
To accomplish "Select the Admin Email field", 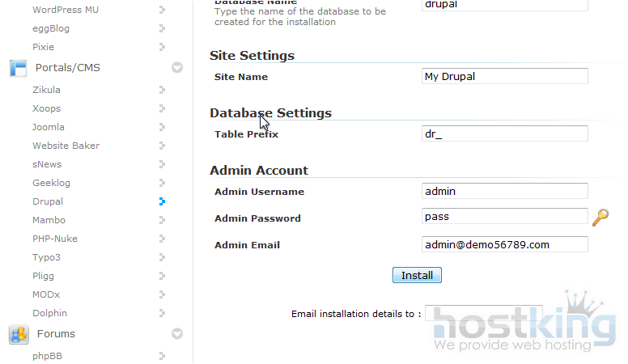I will point(505,244).
